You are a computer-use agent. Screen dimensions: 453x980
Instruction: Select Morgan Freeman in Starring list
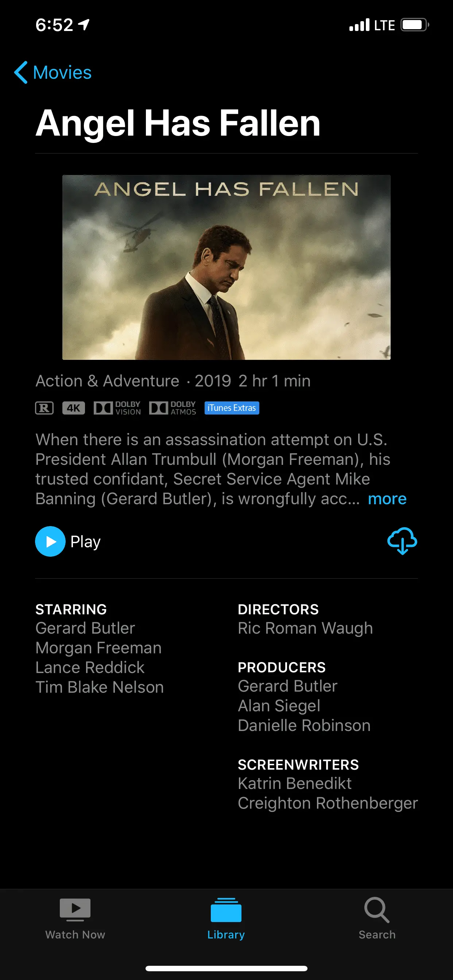pos(98,647)
